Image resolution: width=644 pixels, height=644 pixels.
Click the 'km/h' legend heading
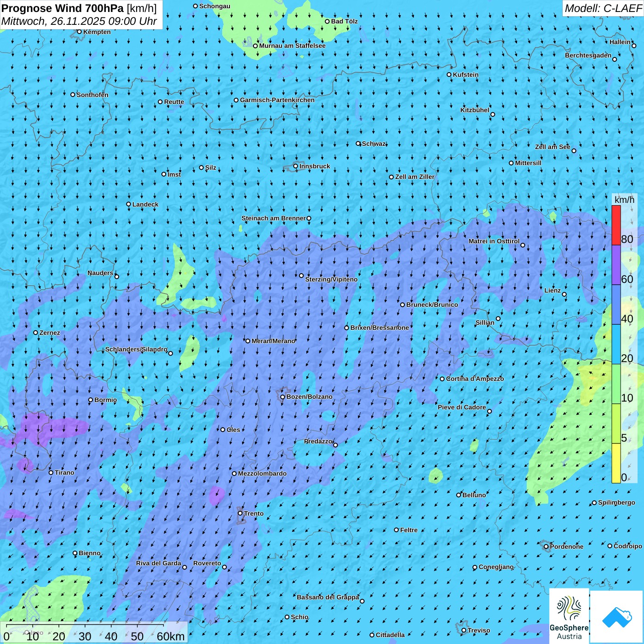tap(624, 200)
